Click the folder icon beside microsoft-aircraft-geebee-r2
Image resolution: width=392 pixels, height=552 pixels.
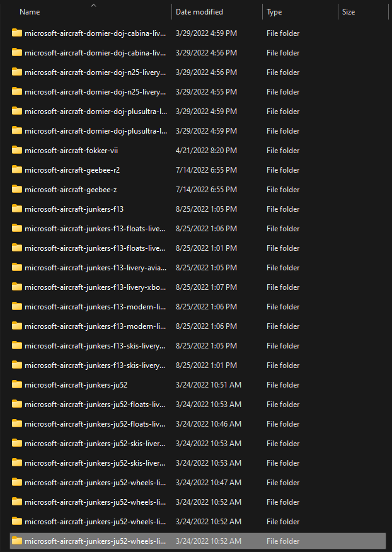(17, 170)
